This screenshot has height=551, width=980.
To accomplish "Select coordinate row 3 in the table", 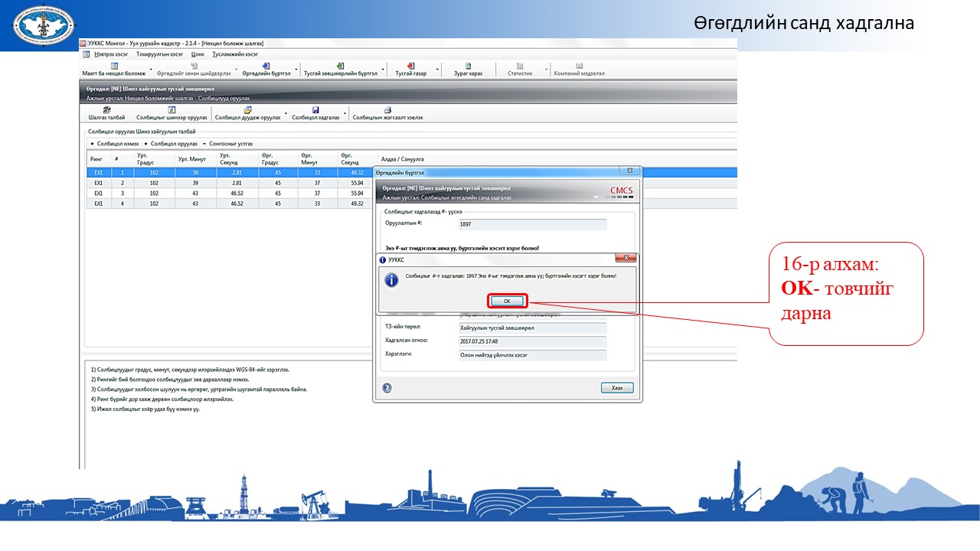I will click(x=230, y=194).
